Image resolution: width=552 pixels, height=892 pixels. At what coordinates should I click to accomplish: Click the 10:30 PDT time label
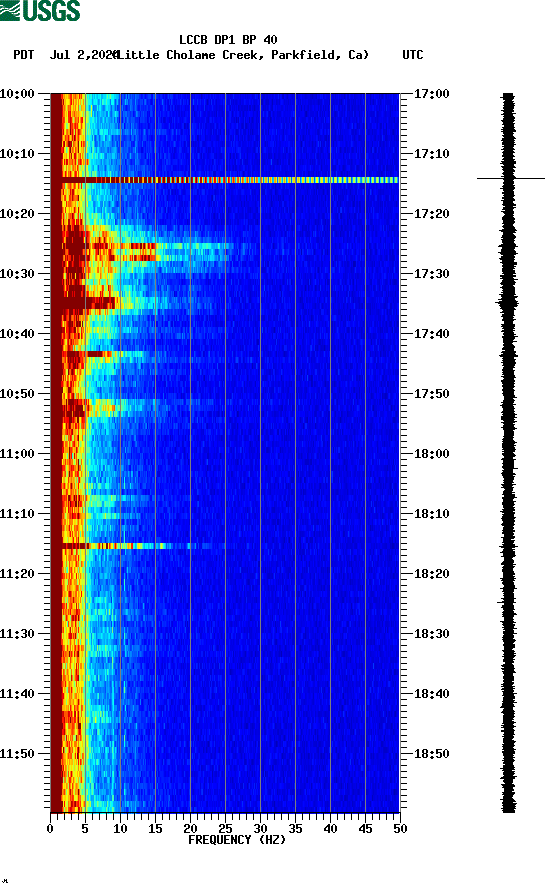coord(18,274)
